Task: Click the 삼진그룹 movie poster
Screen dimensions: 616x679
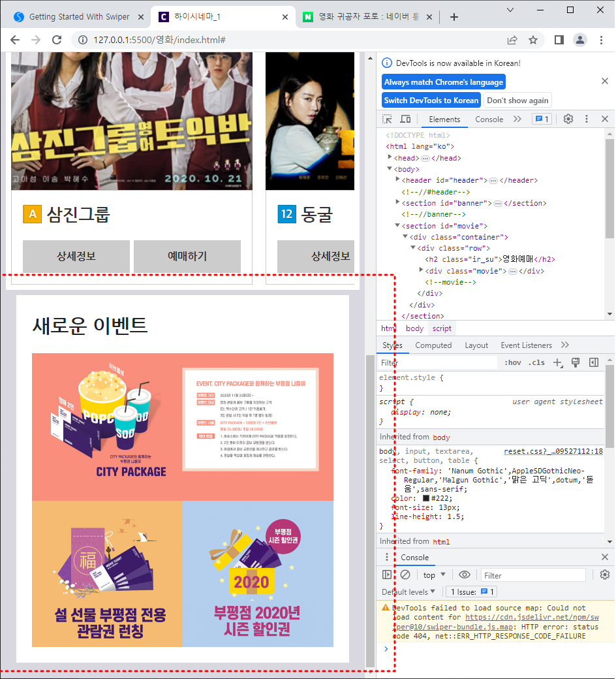Action: [x=132, y=121]
